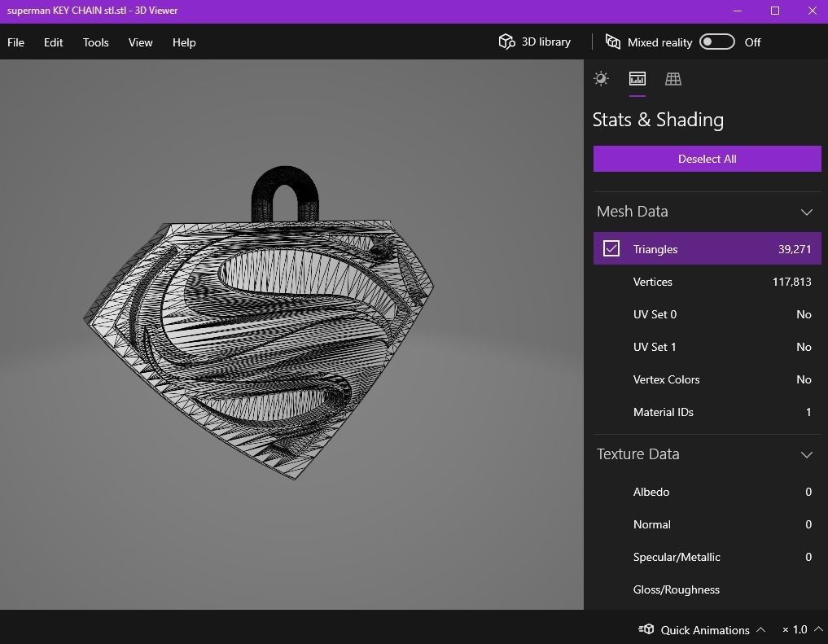This screenshot has height=644, width=828.
Task: Select the Specular/Metallic row
Action: coord(707,557)
